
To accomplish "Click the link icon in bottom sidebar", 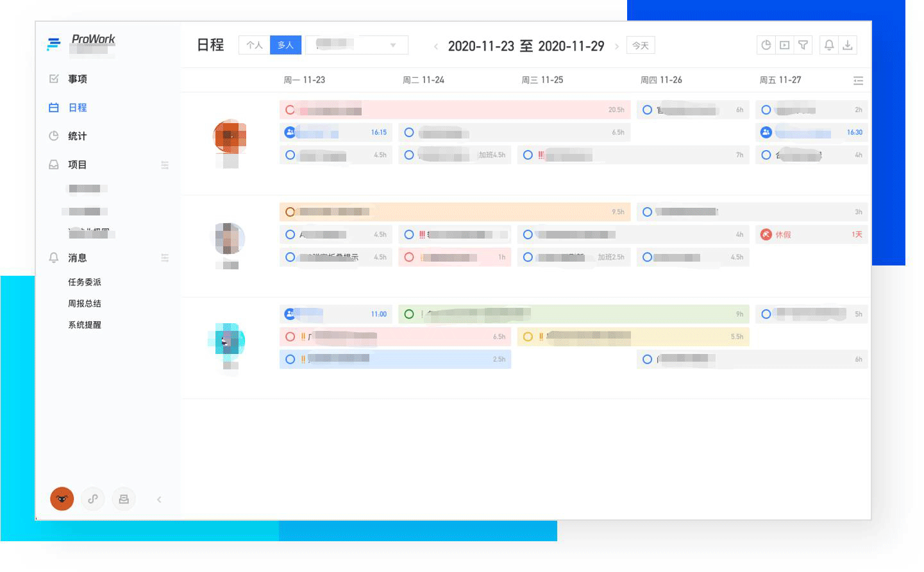I will (93, 499).
